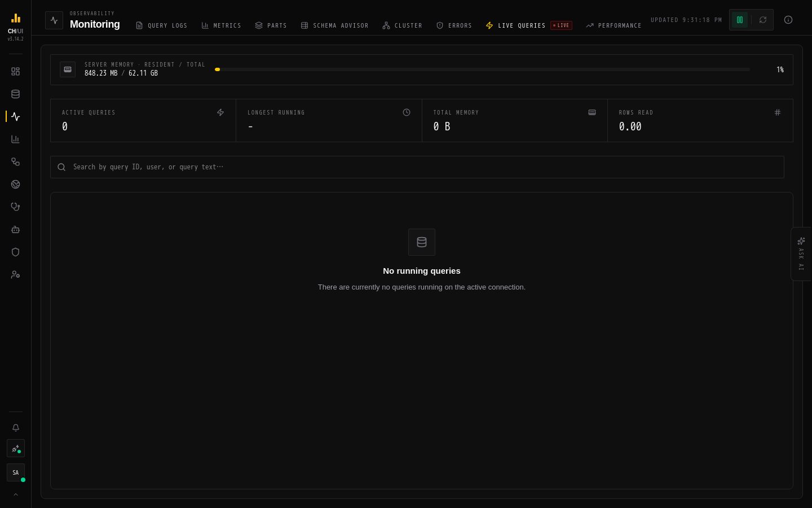Switch to the Query Logs tab
The image size is (812, 508).
[161, 25]
